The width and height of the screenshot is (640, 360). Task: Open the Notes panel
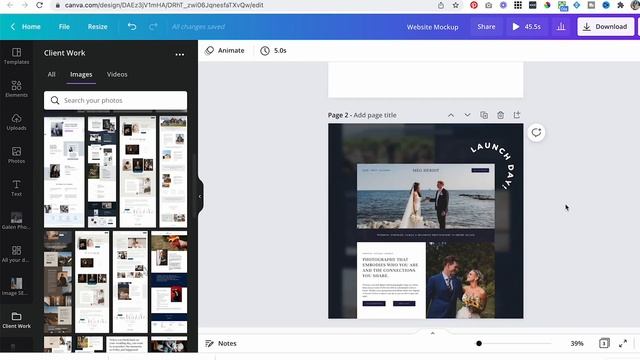coord(221,343)
